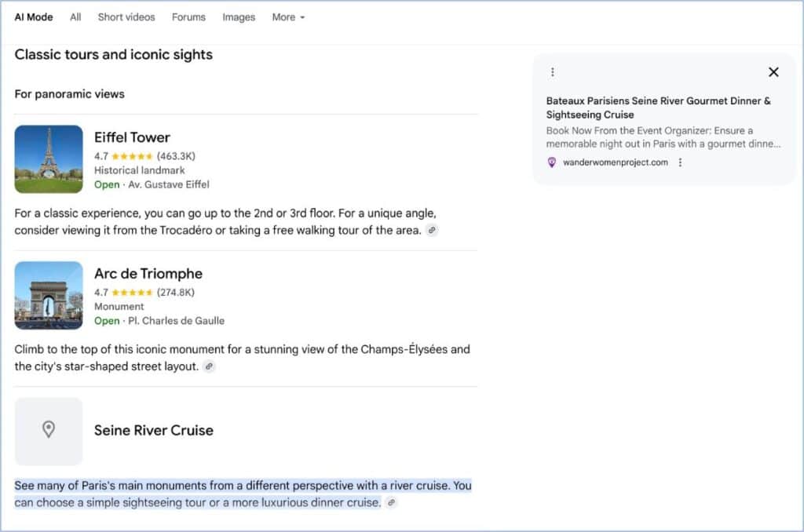The height and width of the screenshot is (532, 804).
Task: Open the three-dot menu atop the side card
Action: [552, 72]
